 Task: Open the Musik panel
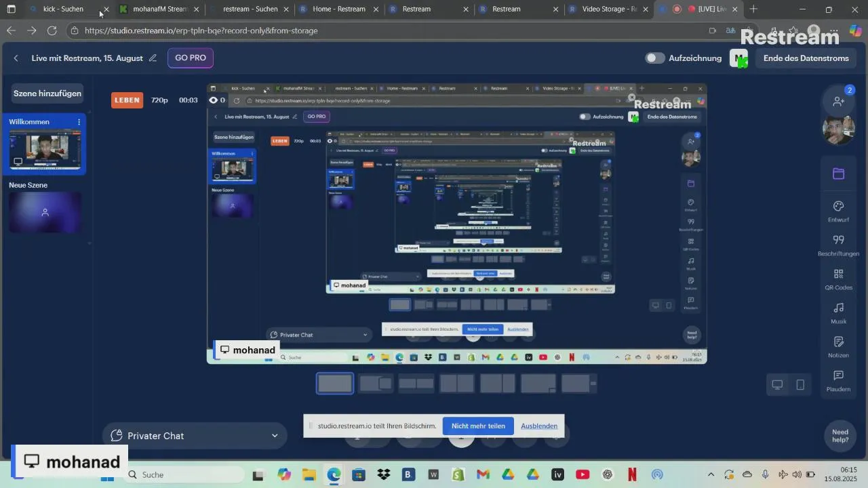click(x=839, y=313)
